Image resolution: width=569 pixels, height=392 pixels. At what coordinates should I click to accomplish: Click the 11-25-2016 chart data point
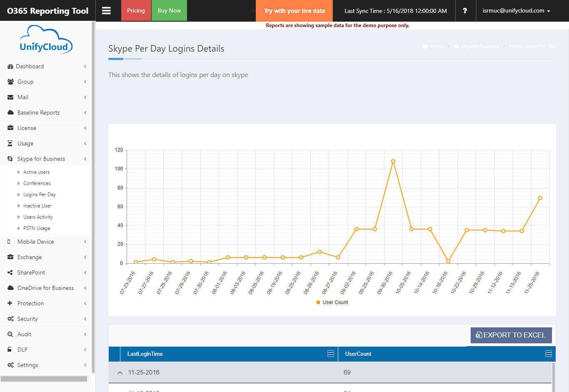[x=540, y=198]
